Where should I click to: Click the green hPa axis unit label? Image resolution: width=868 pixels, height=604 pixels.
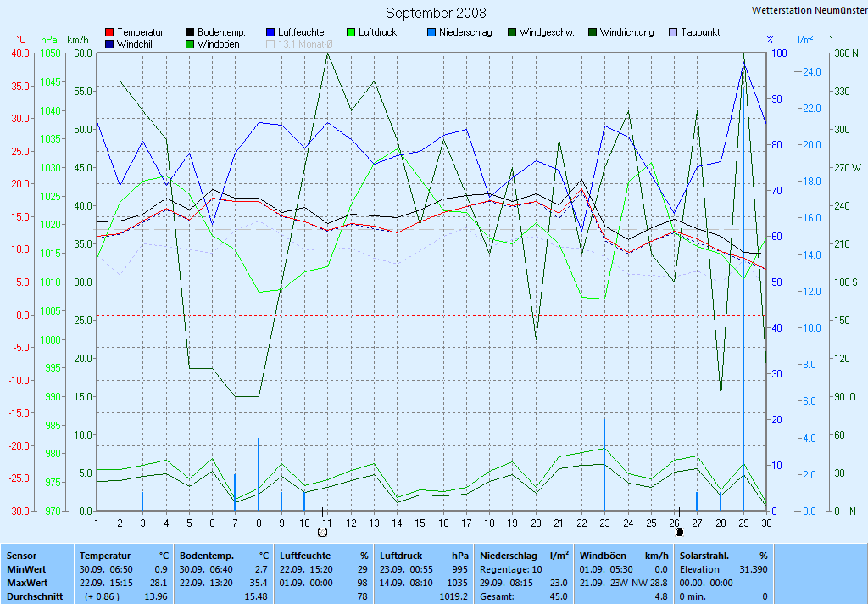pyautogui.click(x=49, y=40)
